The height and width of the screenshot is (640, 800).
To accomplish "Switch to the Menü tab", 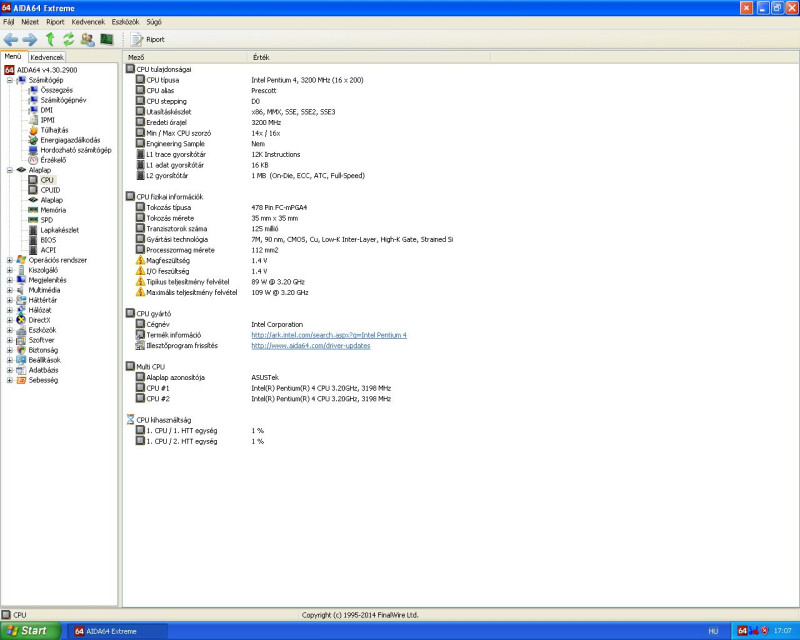I will (x=13, y=57).
